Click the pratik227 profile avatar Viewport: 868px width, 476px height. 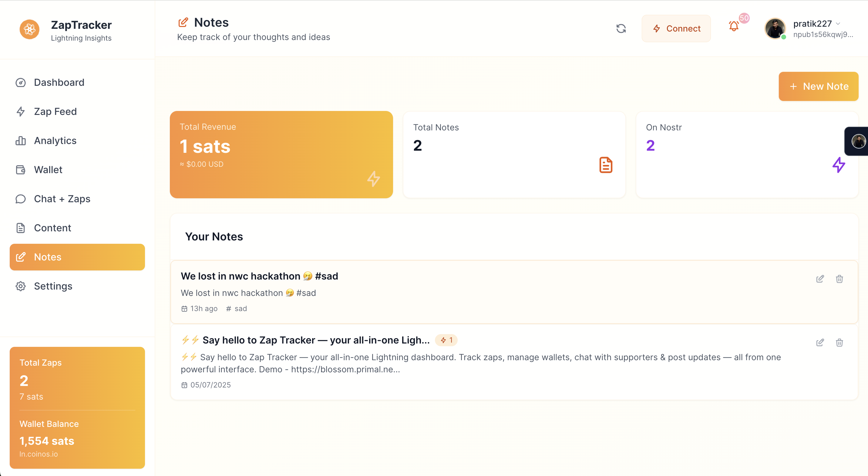point(775,28)
